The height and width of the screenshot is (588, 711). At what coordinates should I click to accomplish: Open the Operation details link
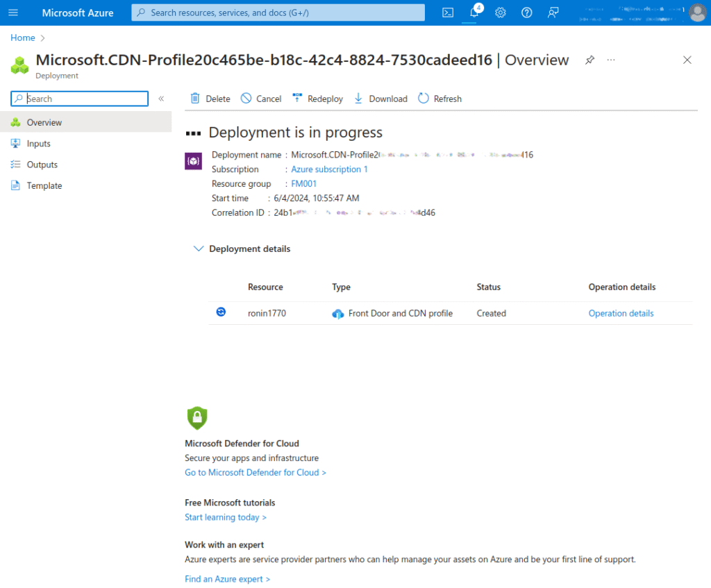(x=621, y=313)
